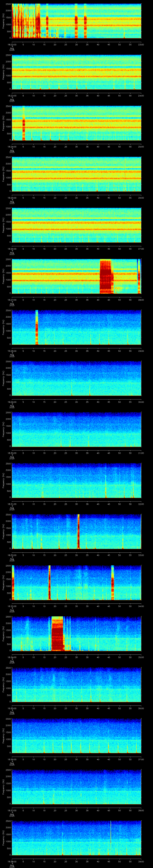The image size is (153, 868).
Task: Click the spectrogram panel starting at 18:25:00
Action: (x=76, y=174)
